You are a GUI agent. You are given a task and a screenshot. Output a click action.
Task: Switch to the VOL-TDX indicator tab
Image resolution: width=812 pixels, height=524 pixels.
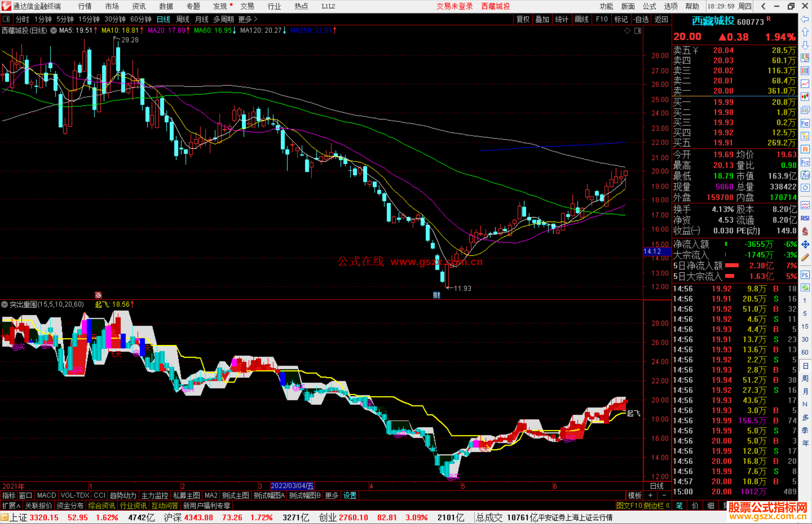point(75,495)
